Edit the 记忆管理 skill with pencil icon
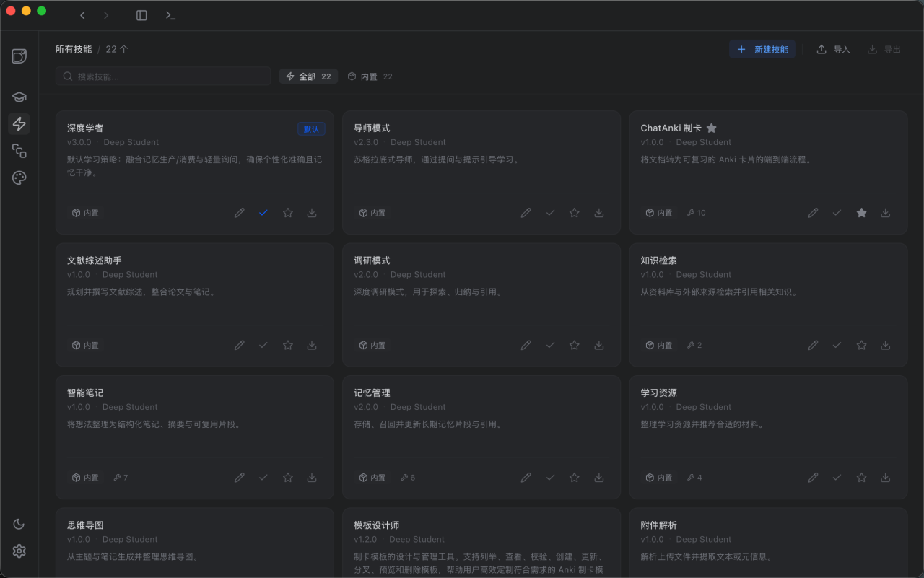924x578 pixels. click(x=526, y=477)
